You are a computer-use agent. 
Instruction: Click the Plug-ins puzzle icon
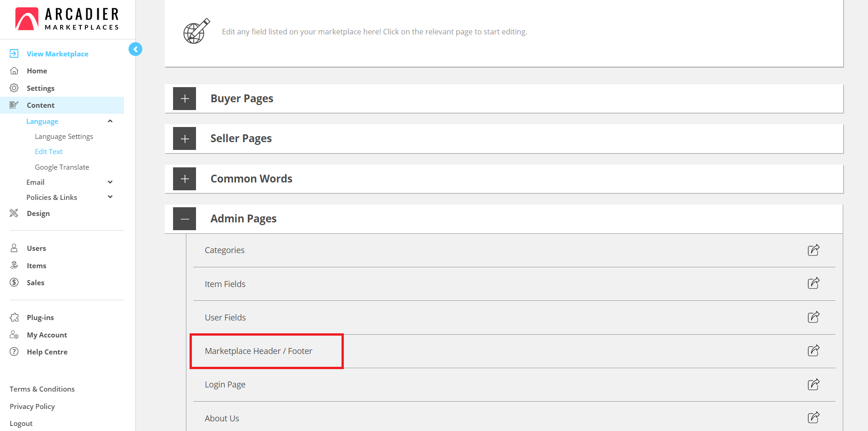click(14, 317)
